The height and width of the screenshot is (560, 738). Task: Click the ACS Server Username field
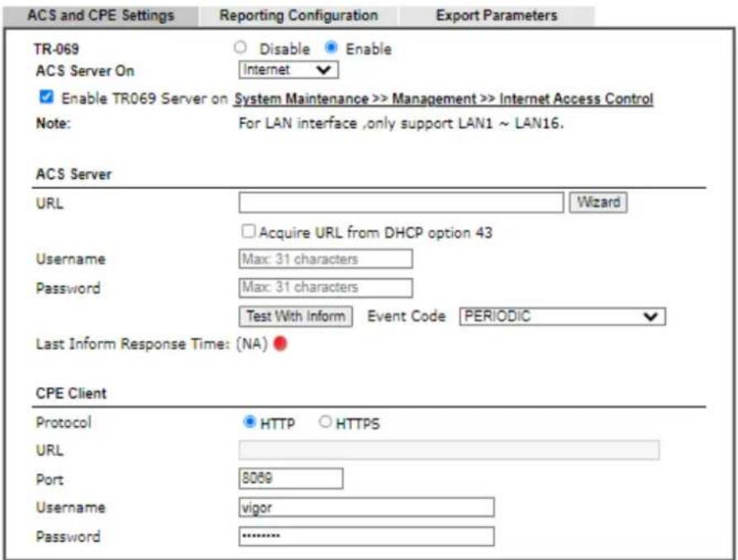click(326, 259)
